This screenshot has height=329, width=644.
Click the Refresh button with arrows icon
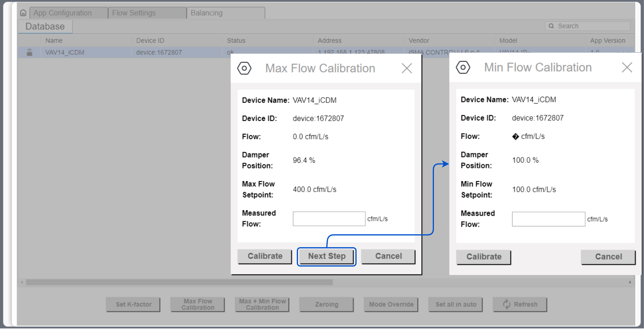tap(519, 304)
